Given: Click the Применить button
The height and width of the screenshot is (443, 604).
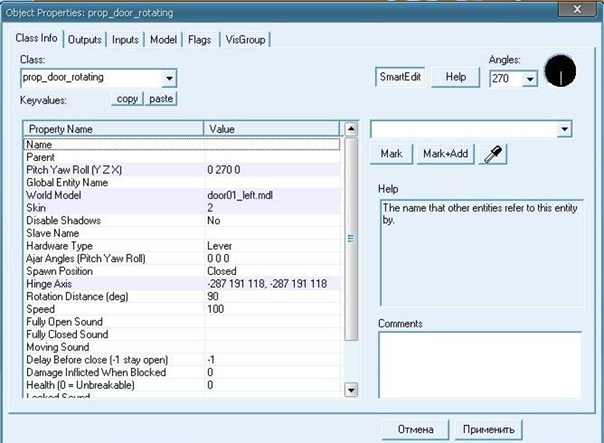Looking at the screenshot, I should tap(488, 430).
